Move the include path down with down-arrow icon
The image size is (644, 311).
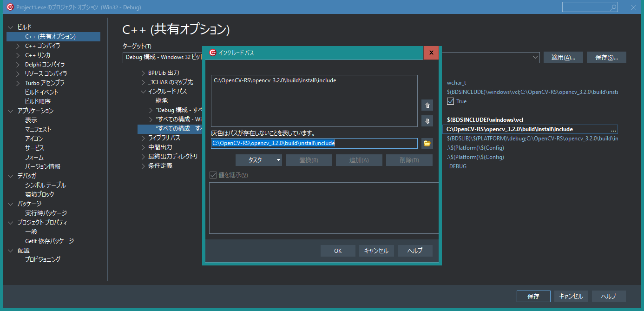pyautogui.click(x=427, y=121)
